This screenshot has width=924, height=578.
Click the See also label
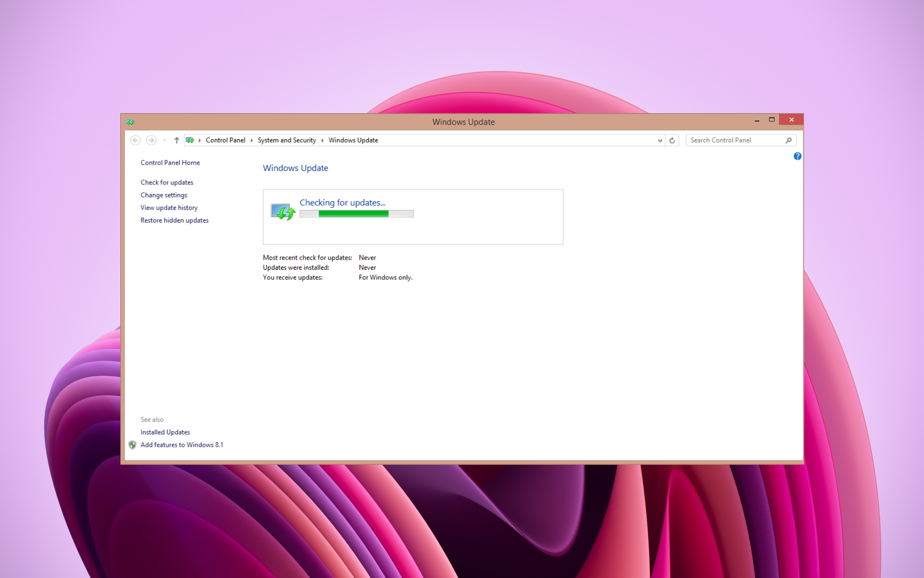coord(152,420)
